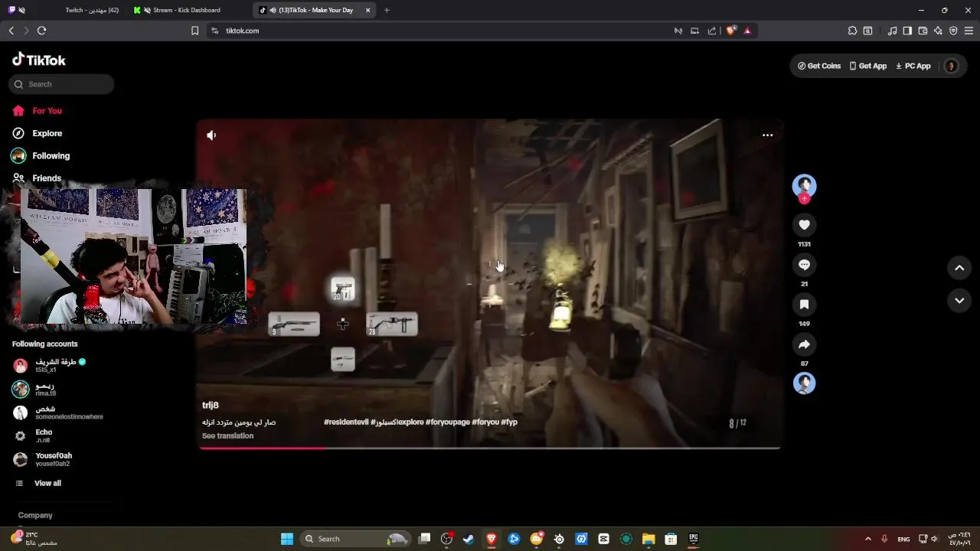Go to next video with down chevron
980x551 pixels.
click(959, 301)
